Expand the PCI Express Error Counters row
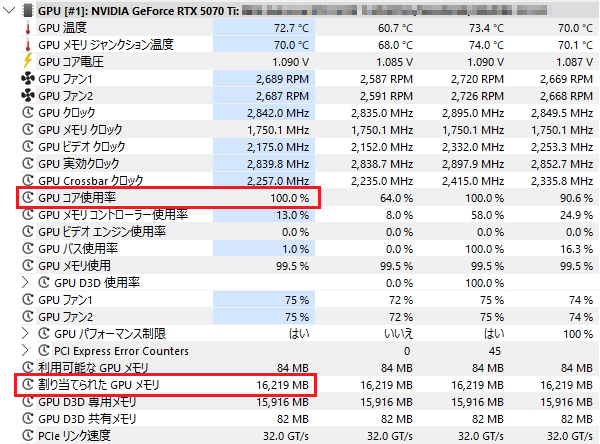 (25, 351)
